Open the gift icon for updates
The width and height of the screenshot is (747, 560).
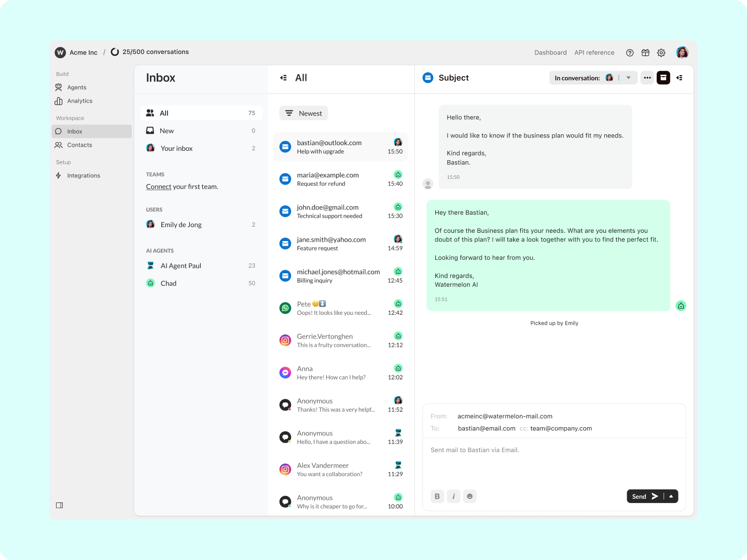(645, 52)
